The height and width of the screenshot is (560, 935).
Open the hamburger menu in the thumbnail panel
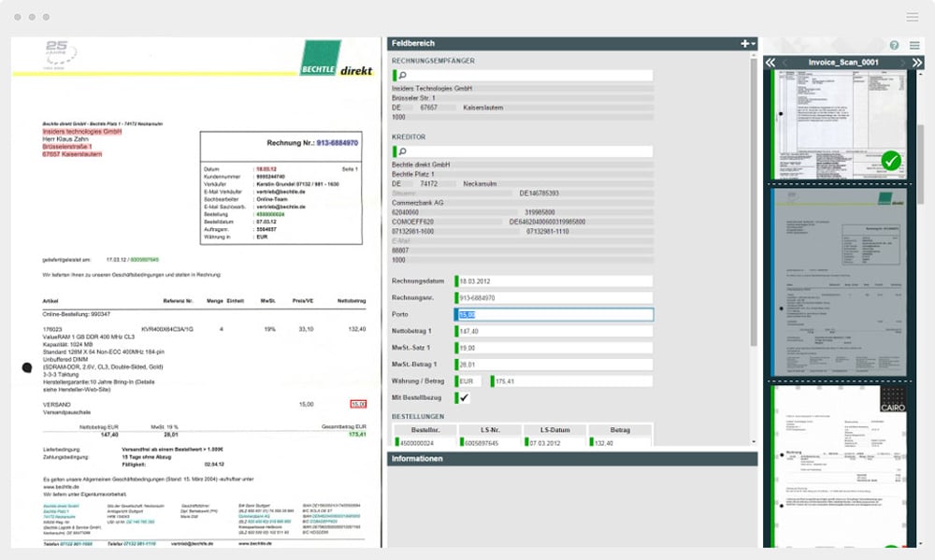point(914,45)
